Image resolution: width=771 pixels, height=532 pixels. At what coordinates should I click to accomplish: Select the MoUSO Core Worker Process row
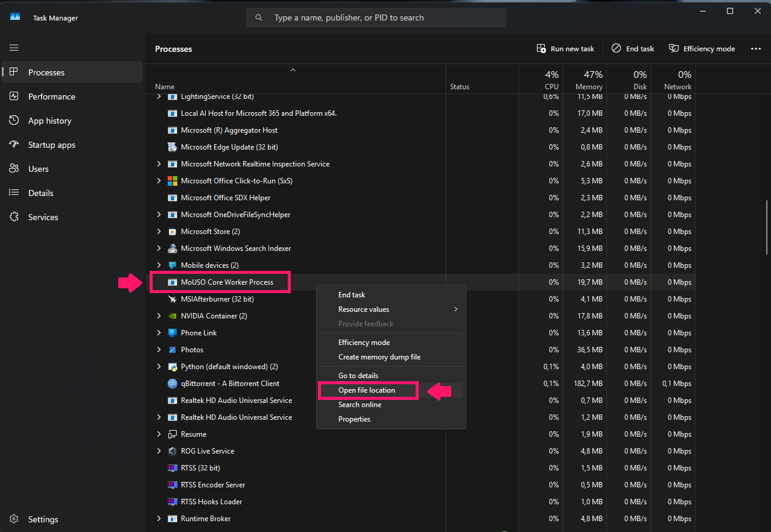pos(420,282)
